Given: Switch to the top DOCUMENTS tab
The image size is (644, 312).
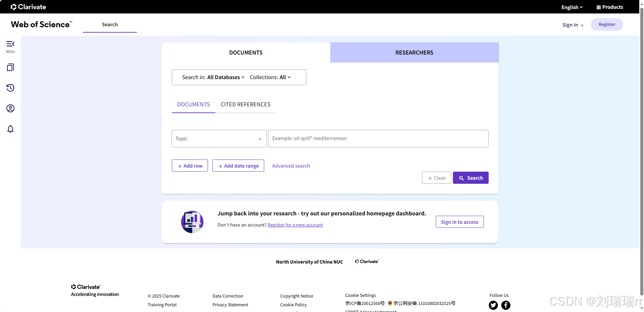Looking at the screenshot, I should pyautogui.click(x=246, y=53).
